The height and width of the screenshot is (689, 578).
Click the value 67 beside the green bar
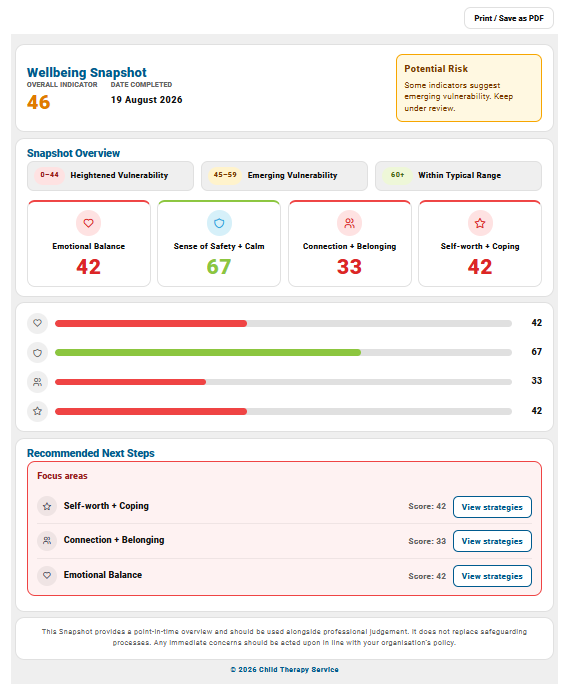click(536, 352)
